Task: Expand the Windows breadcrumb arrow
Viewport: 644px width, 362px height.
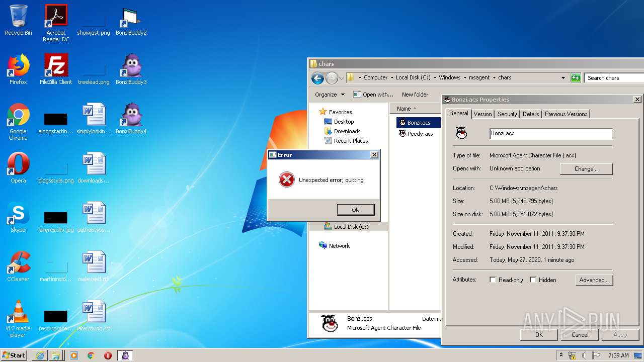Action: [x=465, y=78]
